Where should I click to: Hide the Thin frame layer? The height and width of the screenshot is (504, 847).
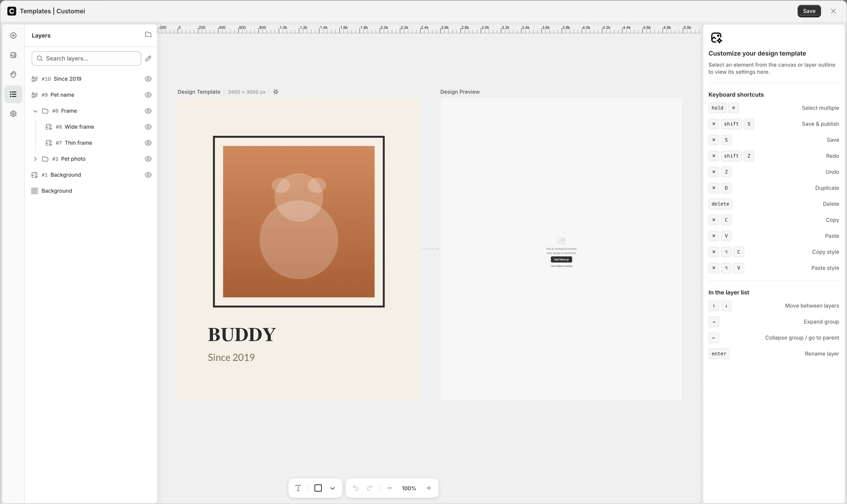pyautogui.click(x=148, y=143)
